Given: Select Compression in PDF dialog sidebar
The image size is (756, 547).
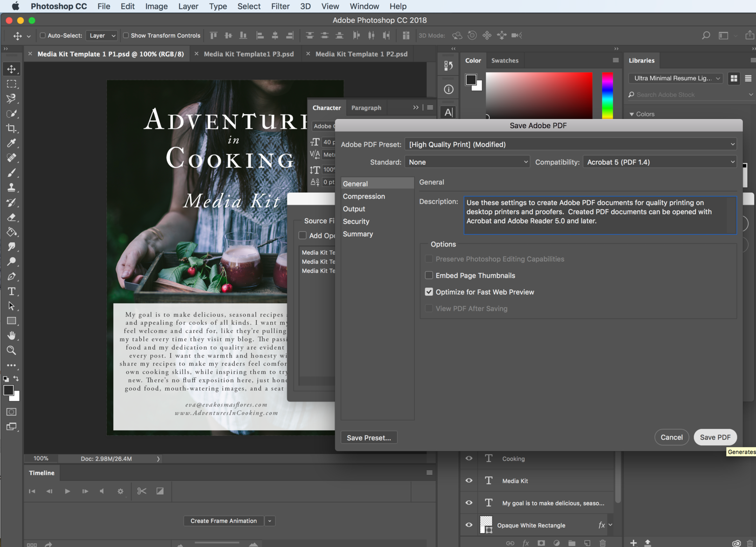Looking at the screenshot, I should [x=364, y=196].
